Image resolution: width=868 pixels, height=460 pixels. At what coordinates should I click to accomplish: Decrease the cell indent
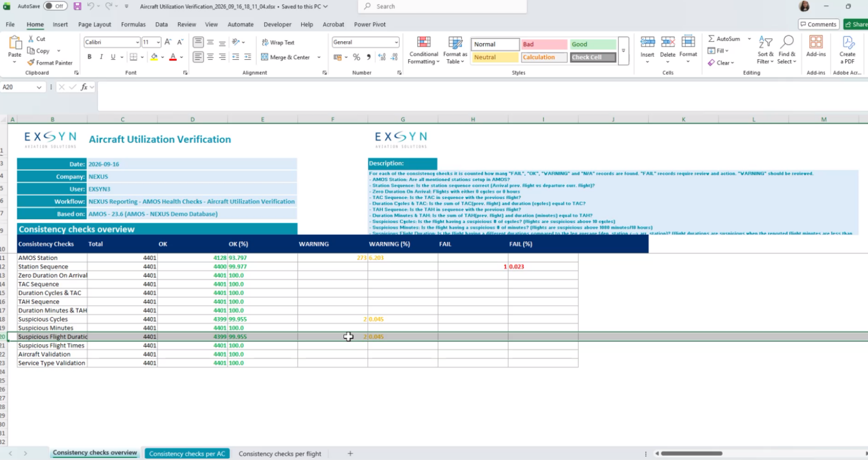pyautogui.click(x=235, y=57)
